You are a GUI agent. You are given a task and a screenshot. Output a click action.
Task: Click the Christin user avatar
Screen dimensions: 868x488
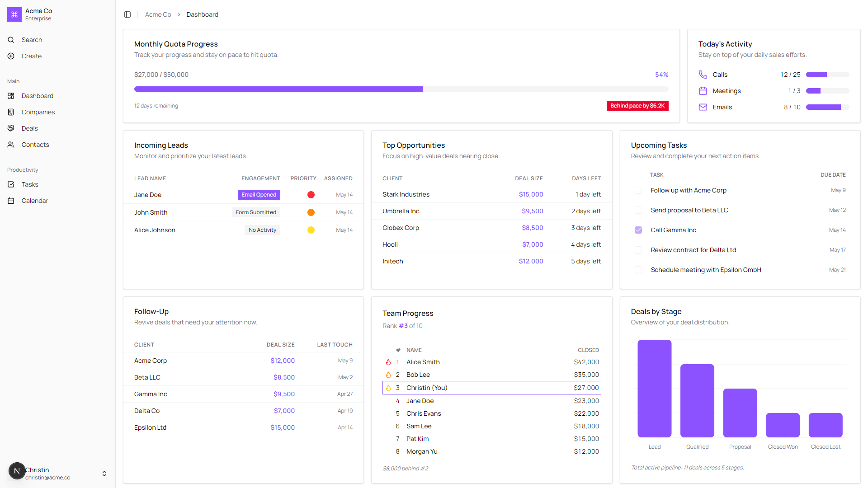tap(17, 471)
